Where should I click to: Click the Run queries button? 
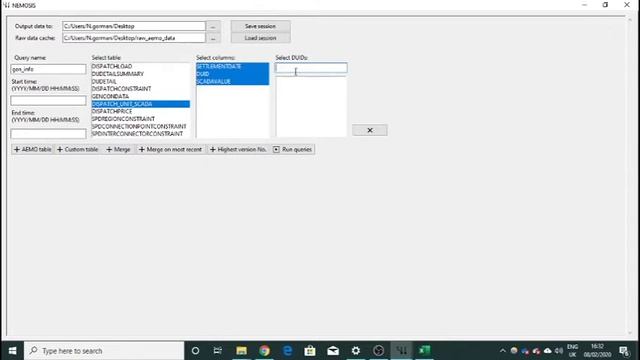pos(293,149)
